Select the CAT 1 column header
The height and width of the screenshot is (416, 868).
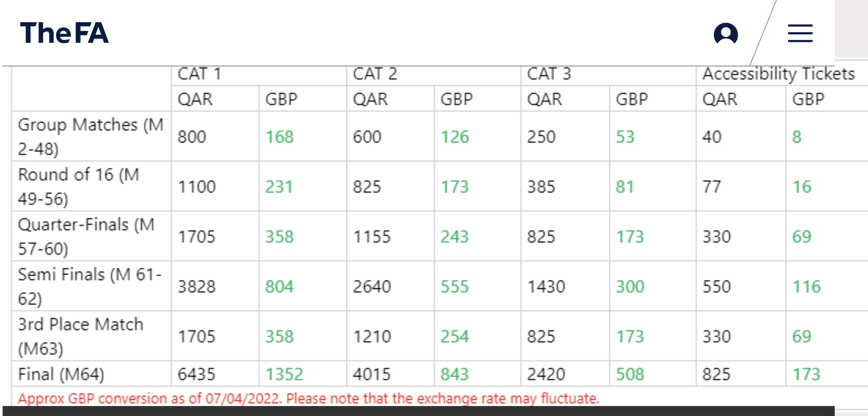click(x=199, y=74)
